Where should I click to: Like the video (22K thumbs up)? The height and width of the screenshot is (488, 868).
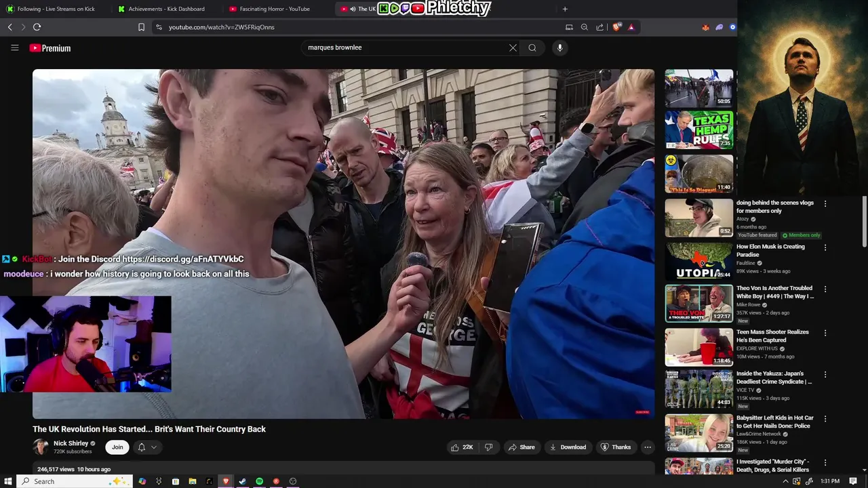pyautogui.click(x=462, y=447)
